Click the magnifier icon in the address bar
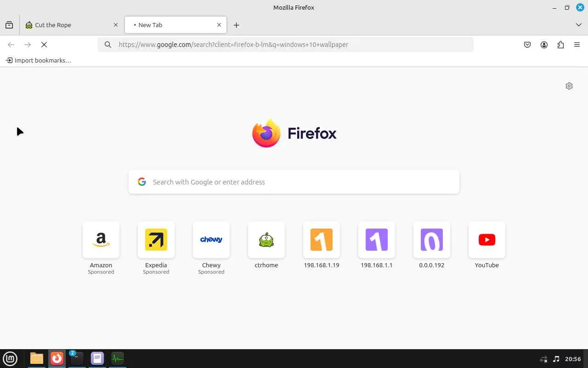This screenshot has width=588, height=368. 107,45
